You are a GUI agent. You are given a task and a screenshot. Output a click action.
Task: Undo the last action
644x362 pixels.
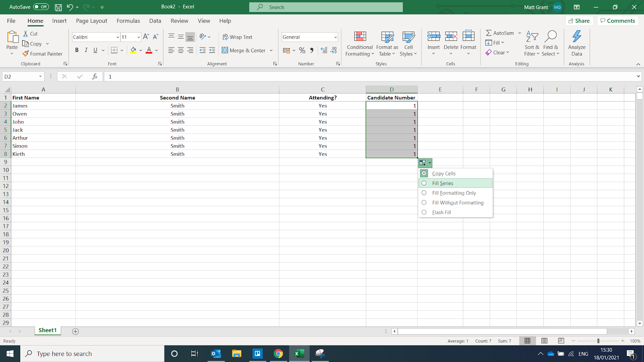click(x=70, y=7)
